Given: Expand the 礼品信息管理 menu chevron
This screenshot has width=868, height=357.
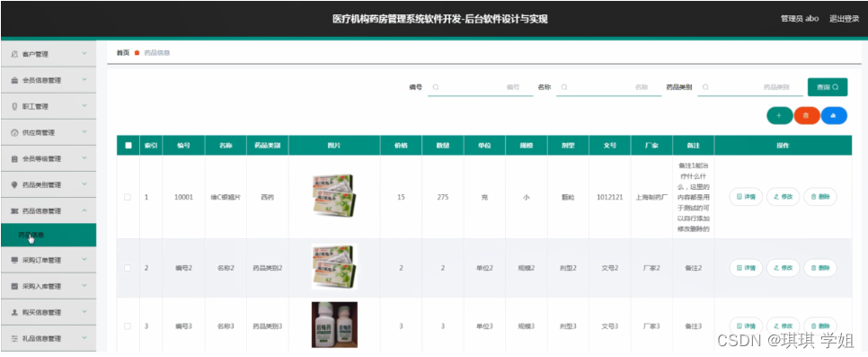Looking at the screenshot, I should tap(84, 337).
